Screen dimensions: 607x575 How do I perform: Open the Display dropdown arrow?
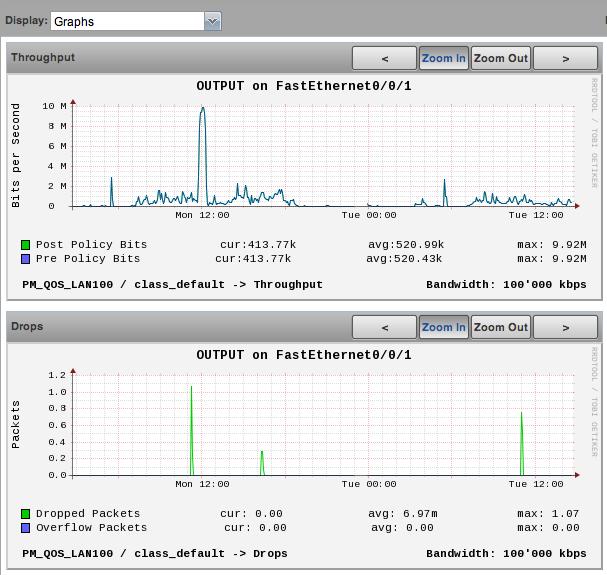[x=213, y=21]
